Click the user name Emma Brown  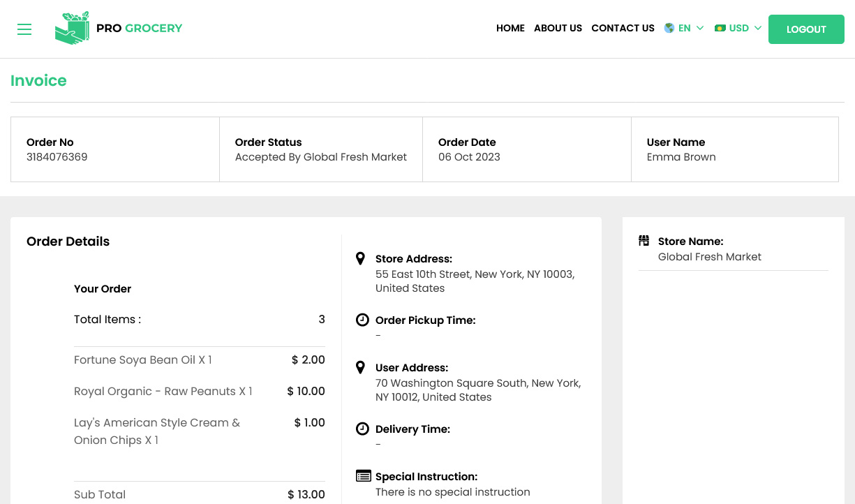point(681,157)
